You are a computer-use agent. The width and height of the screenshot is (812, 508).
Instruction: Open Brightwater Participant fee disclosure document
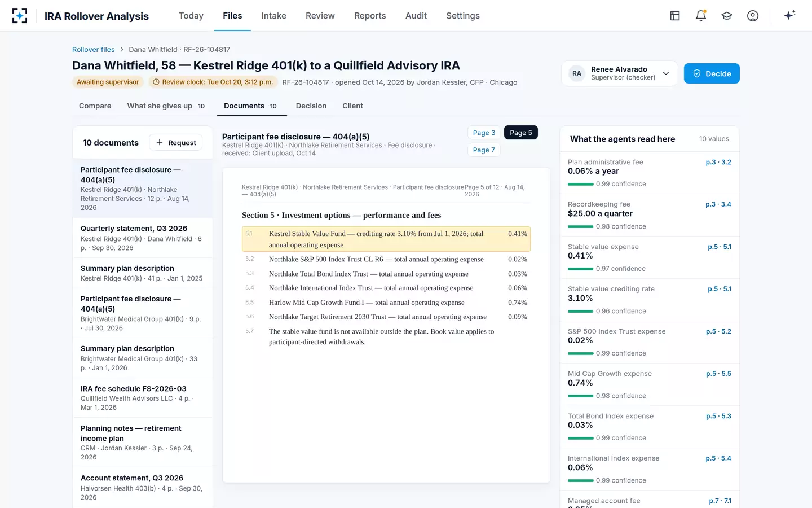pos(143,313)
